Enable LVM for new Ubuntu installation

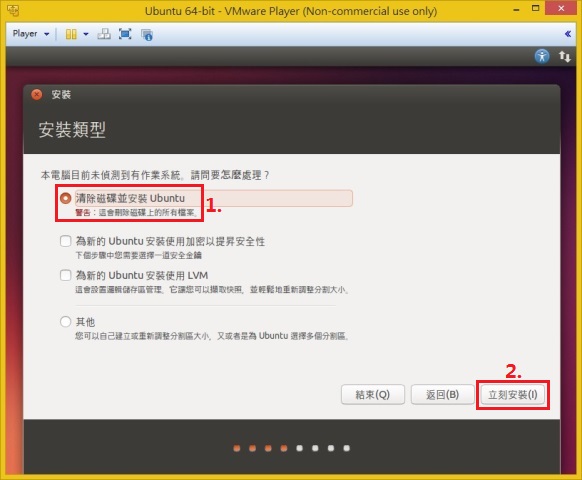pos(66,275)
